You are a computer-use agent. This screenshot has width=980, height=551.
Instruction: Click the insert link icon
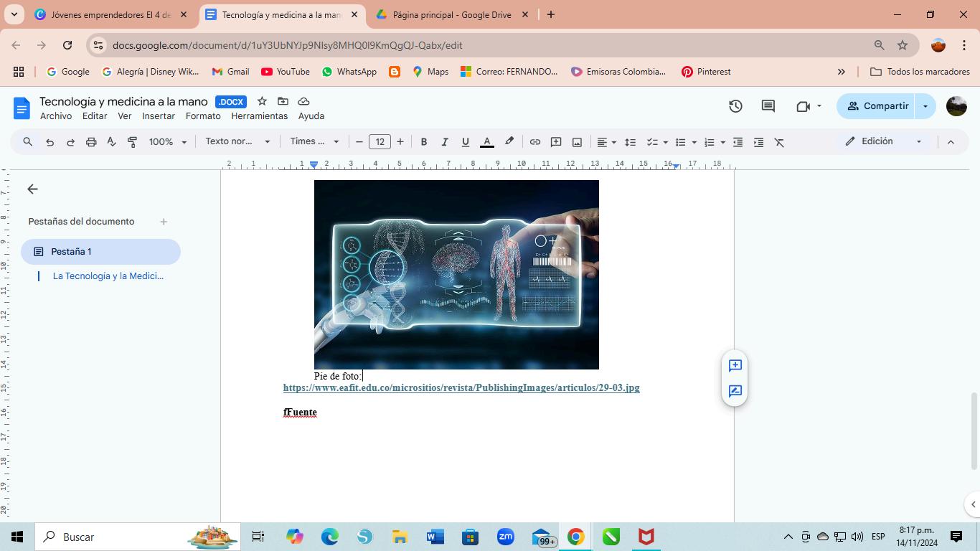[x=535, y=142]
